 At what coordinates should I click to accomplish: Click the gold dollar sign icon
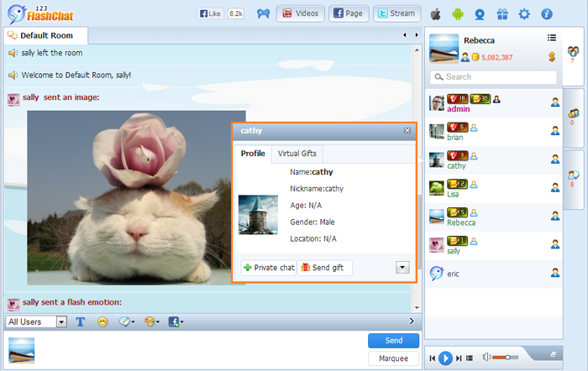[x=551, y=57]
